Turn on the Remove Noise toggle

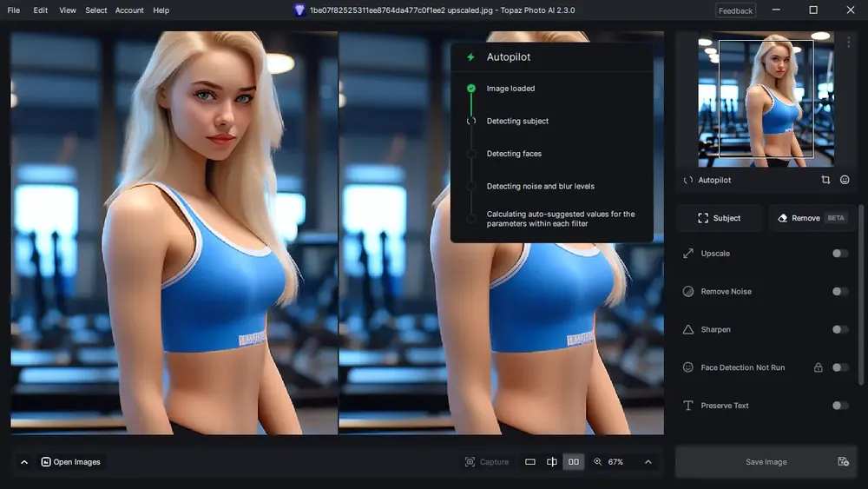[x=839, y=291]
